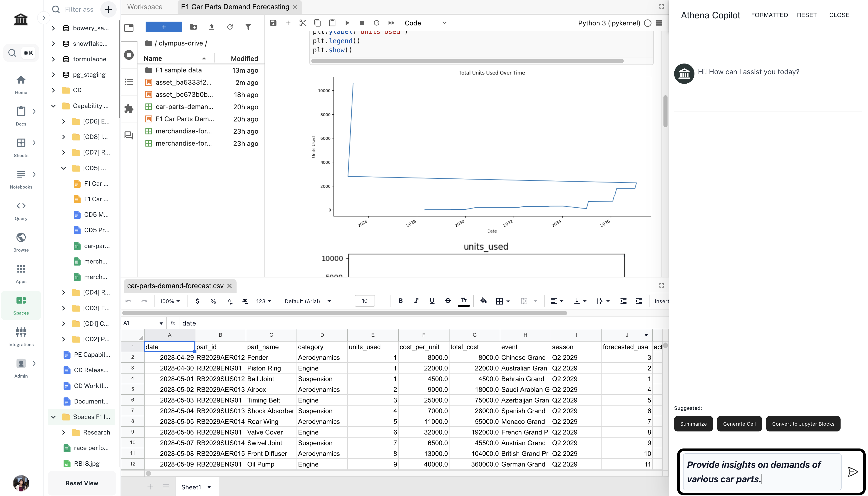Open the Query section in sidebar
Viewport: 868px width, 496px height.
click(x=21, y=211)
